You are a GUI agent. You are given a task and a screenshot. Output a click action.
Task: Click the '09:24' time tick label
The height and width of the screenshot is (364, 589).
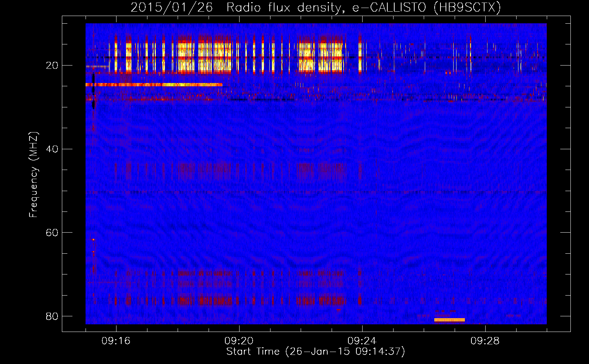point(362,341)
